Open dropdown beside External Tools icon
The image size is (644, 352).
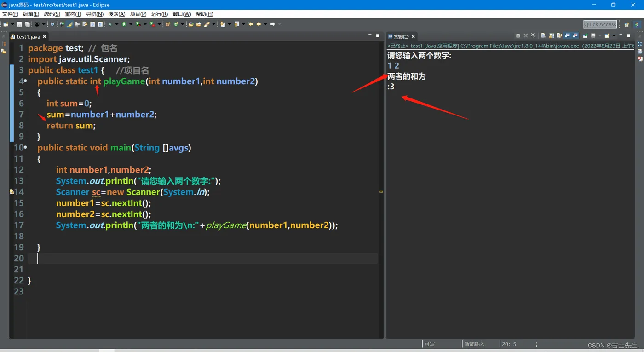click(159, 24)
